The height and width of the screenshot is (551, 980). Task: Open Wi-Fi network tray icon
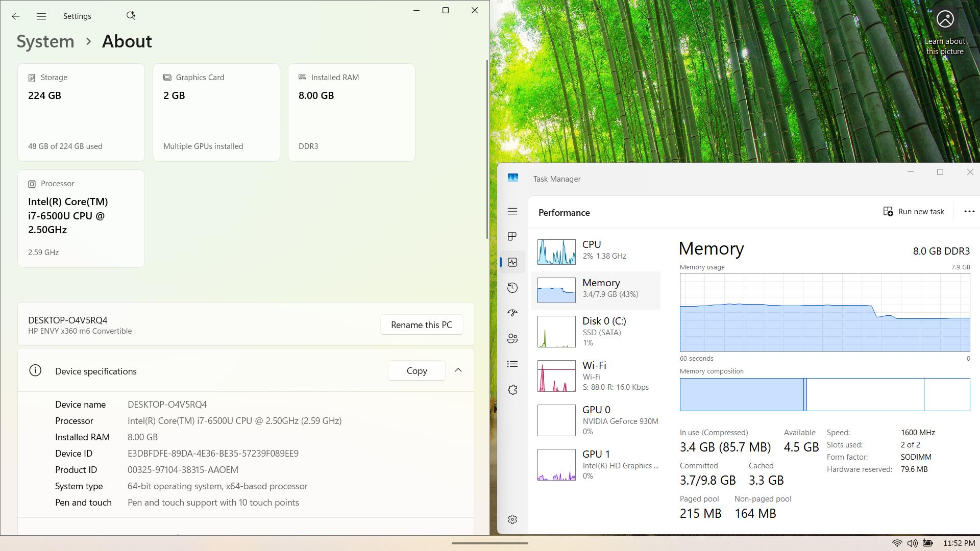897,543
